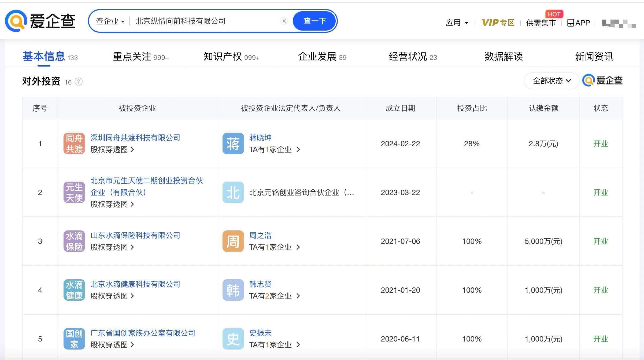Image resolution: width=644 pixels, height=360 pixels.
Task: Click 北京元铭创业咨询合伙企业 text
Action: (x=302, y=192)
